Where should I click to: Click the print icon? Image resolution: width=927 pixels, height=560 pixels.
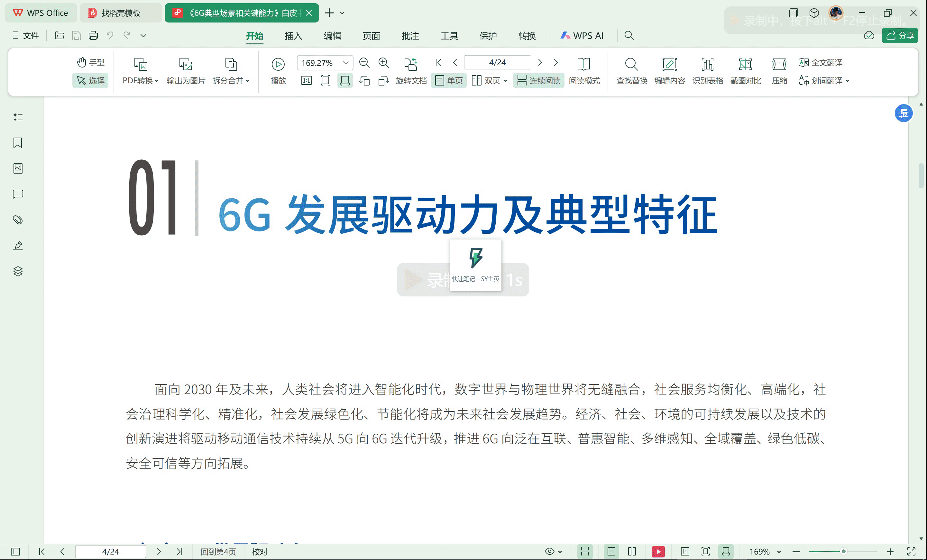tap(93, 35)
